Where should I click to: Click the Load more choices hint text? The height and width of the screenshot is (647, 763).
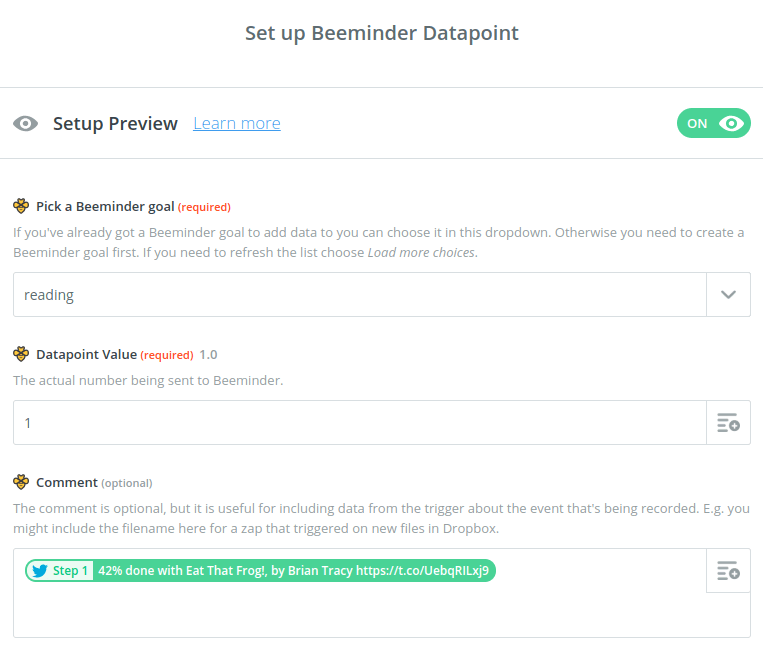tap(421, 253)
